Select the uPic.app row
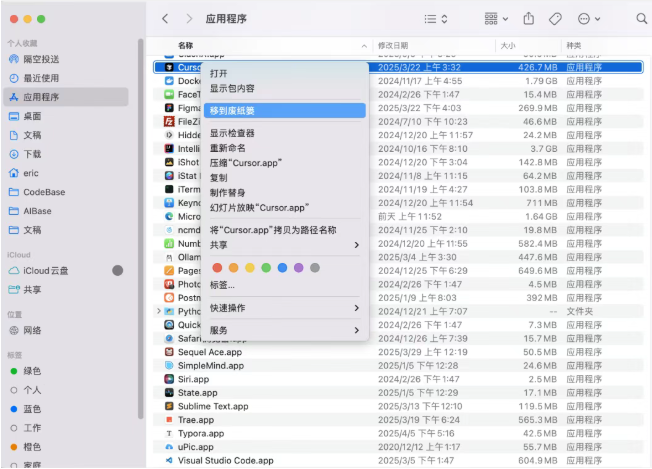The image size is (652, 469). [x=398, y=447]
